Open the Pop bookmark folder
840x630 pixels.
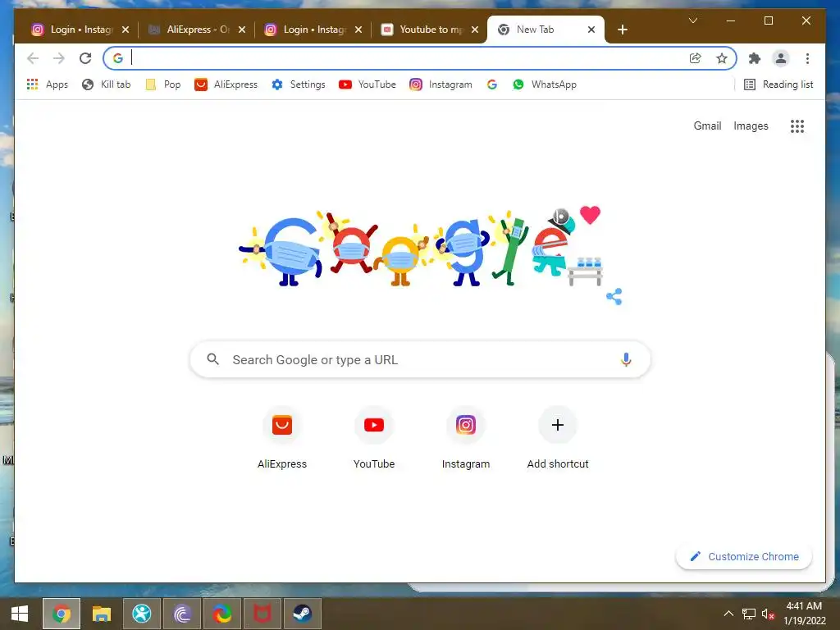point(163,84)
